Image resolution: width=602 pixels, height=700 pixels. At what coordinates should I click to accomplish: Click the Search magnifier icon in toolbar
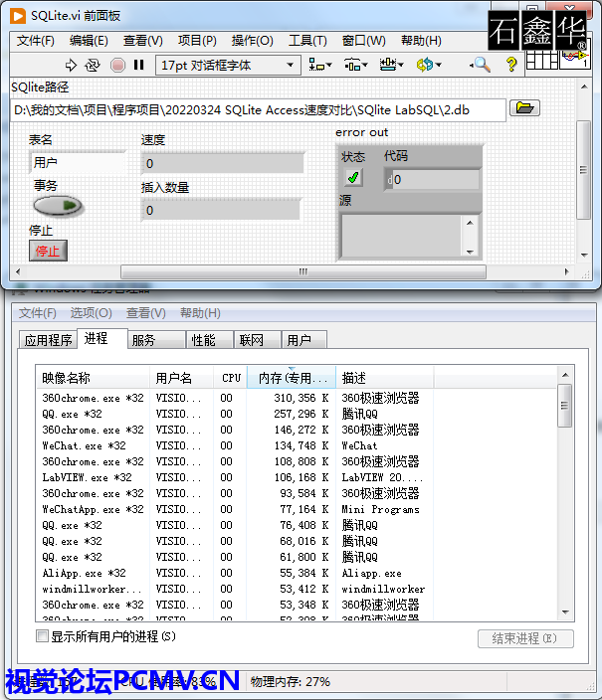[481, 66]
